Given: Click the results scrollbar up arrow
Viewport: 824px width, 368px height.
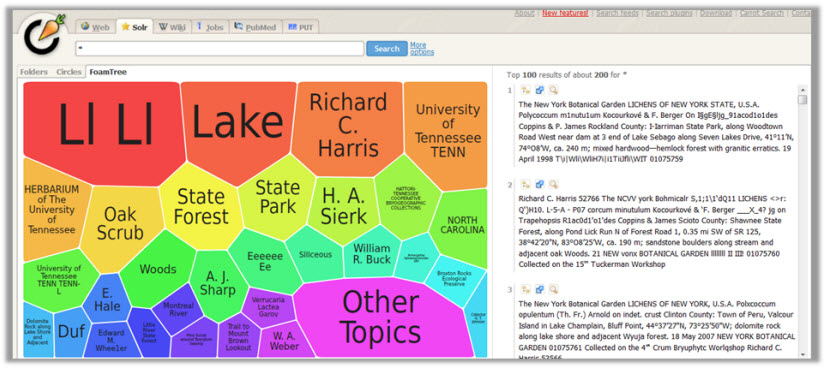Looking at the screenshot, I should point(802,89).
